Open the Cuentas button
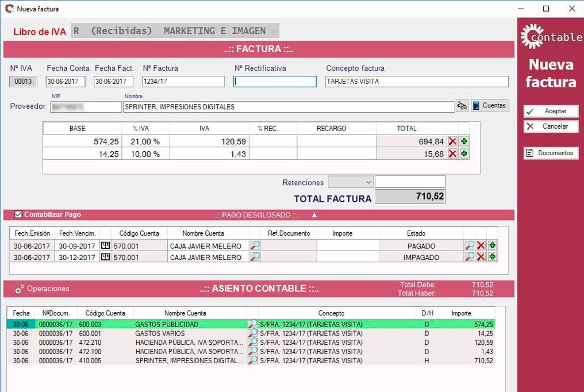This screenshot has width=584, height=392. (x=490, y=105)
